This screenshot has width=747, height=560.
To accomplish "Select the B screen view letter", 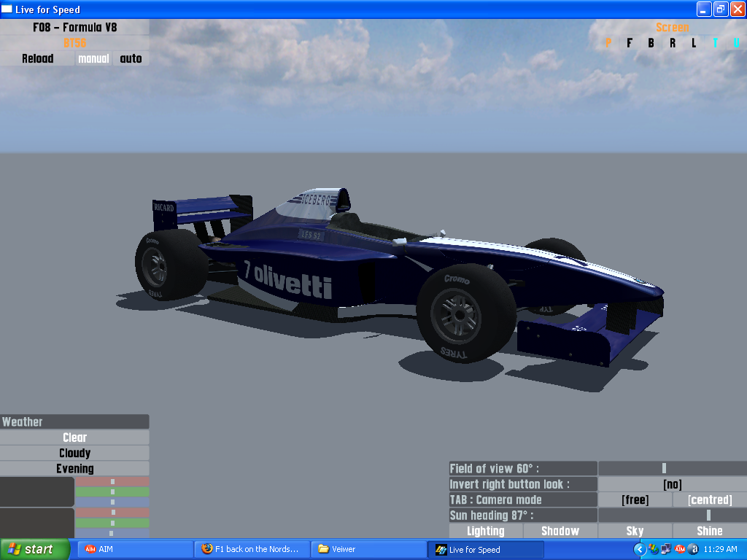I will [x=651, y=43].
